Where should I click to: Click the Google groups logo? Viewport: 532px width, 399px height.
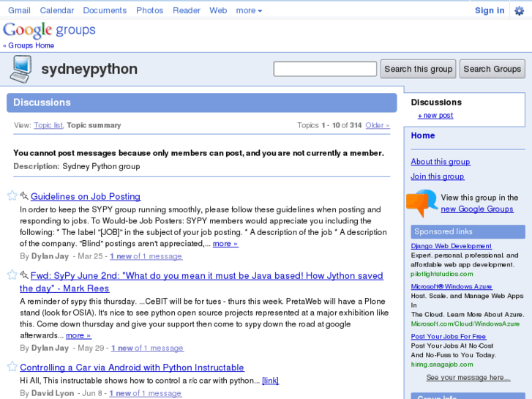click(x=49, y=30)
